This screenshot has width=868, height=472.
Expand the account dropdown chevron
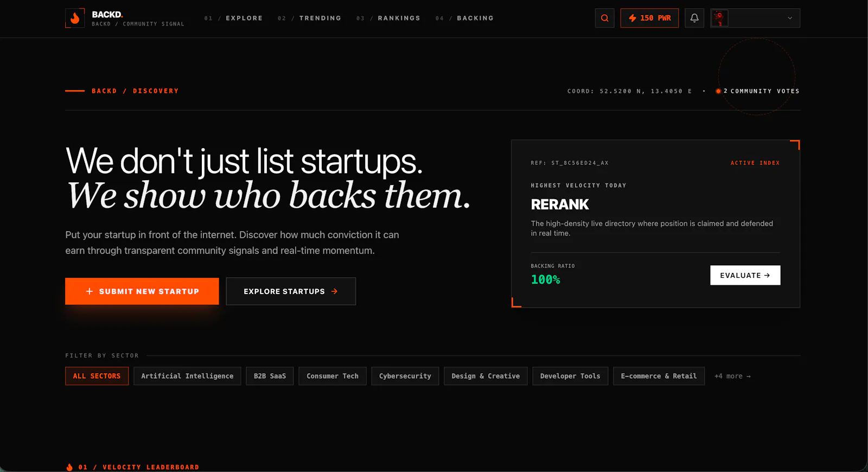coord(790,18)
